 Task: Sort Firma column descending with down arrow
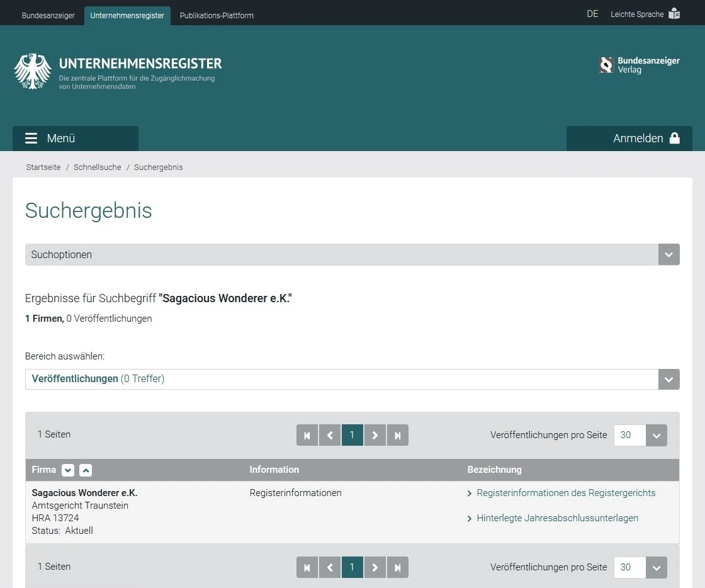pos(68,470)
